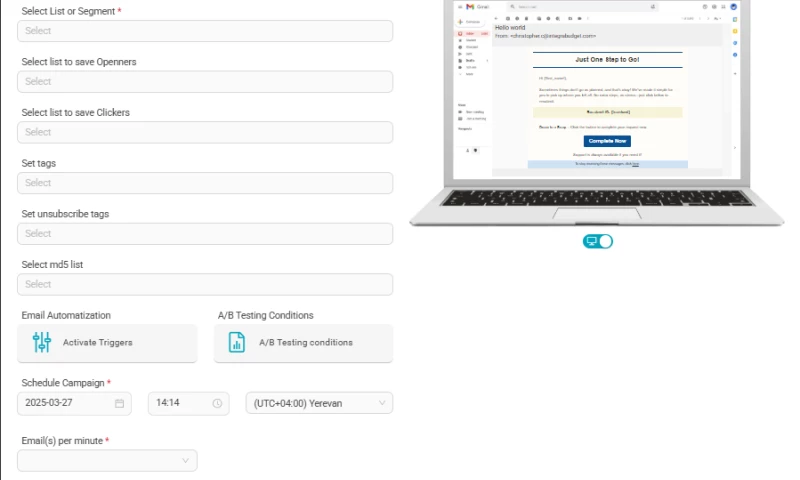Open the Select list to save Openners field

pyautogui.click(x=205, y=82)
